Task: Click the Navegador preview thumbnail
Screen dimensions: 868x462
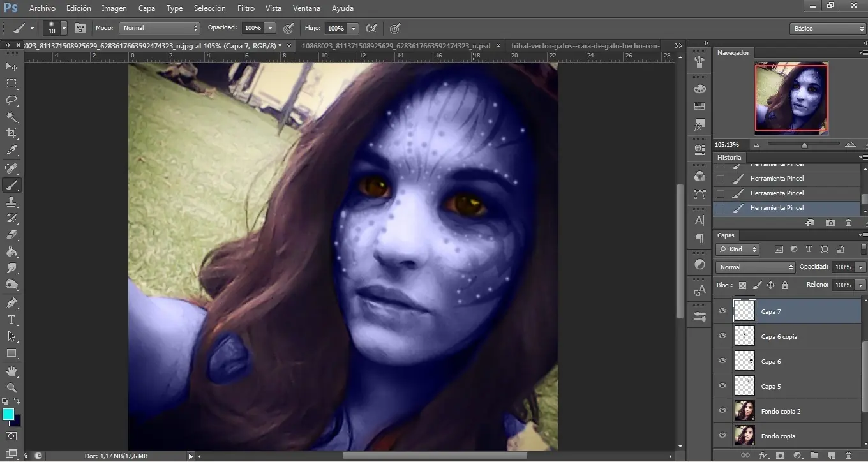Action: (791, 98)
